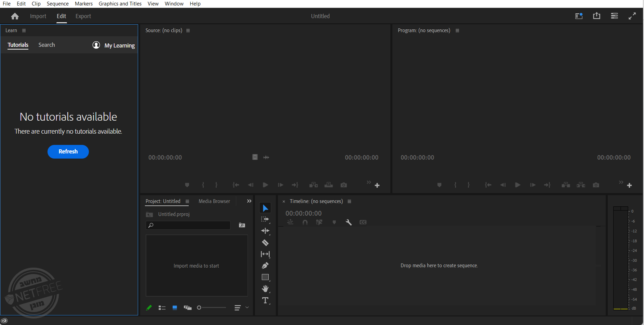The width and height of the screenshot is (644, 325).
Task: Click the thumbnail zoom slider in Project panel
Action: click(x=212, y=308)
